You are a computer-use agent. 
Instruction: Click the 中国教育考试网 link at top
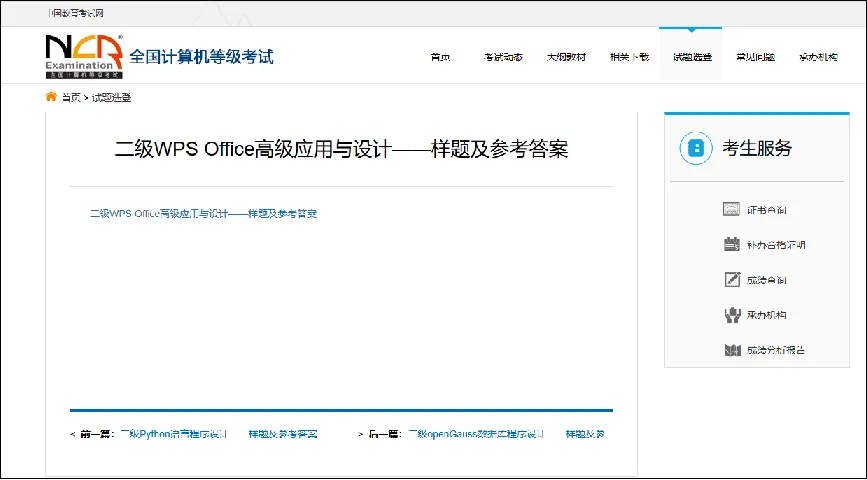[x=76, y=13]
